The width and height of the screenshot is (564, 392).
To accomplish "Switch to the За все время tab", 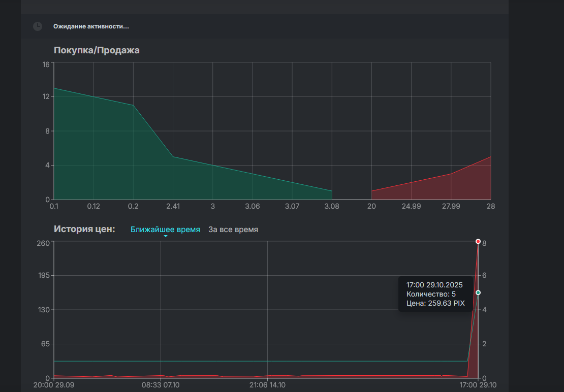I will 233,230.
